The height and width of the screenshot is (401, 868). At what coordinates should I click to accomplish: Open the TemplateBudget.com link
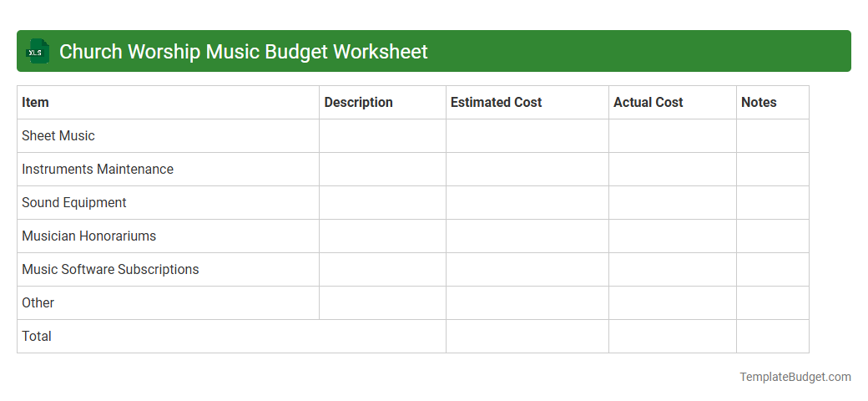tap(795, 377)
